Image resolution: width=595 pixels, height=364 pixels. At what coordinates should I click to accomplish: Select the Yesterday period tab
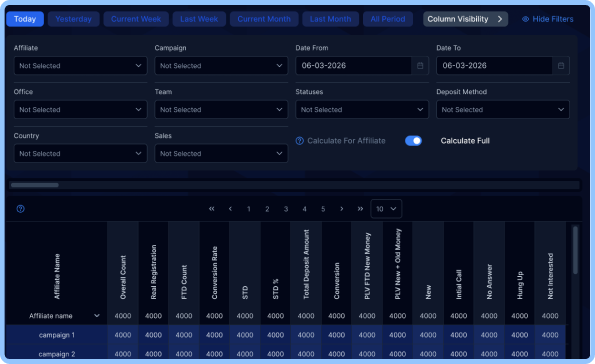[74, 19]
